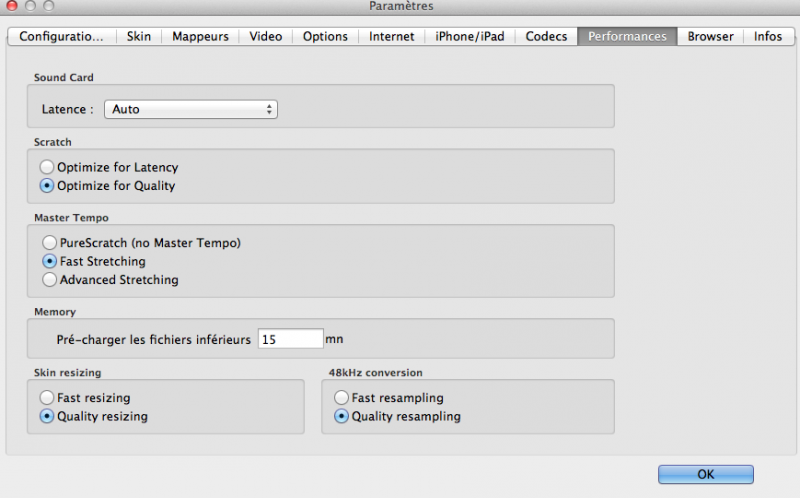Viewport: 800px width, 498px height.
Task: Select Fast Stretching master tempo
Action: (x=50, y=262)
